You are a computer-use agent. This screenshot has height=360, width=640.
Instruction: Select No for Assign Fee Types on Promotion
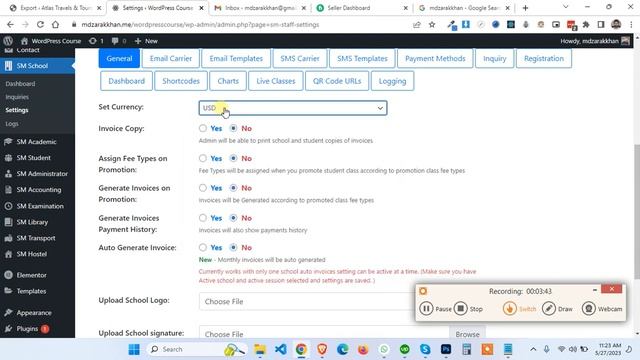(x=233, y=158)
